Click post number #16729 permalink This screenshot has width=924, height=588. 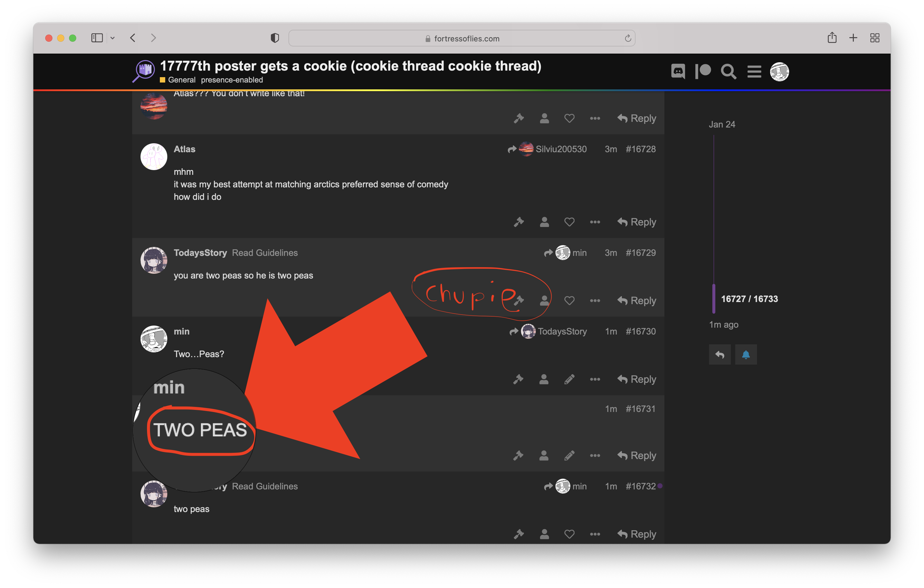click(x=640, y=253)
